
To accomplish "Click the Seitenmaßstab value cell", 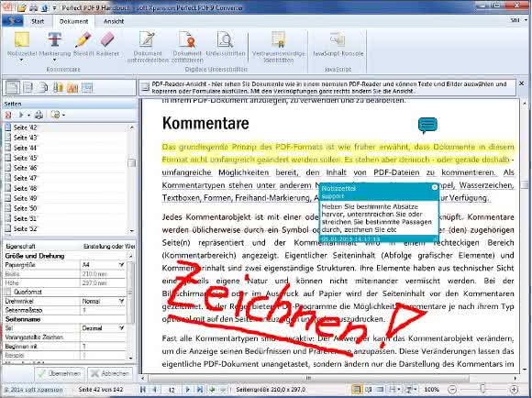I will pyautogui.click(x=103, y=310).
